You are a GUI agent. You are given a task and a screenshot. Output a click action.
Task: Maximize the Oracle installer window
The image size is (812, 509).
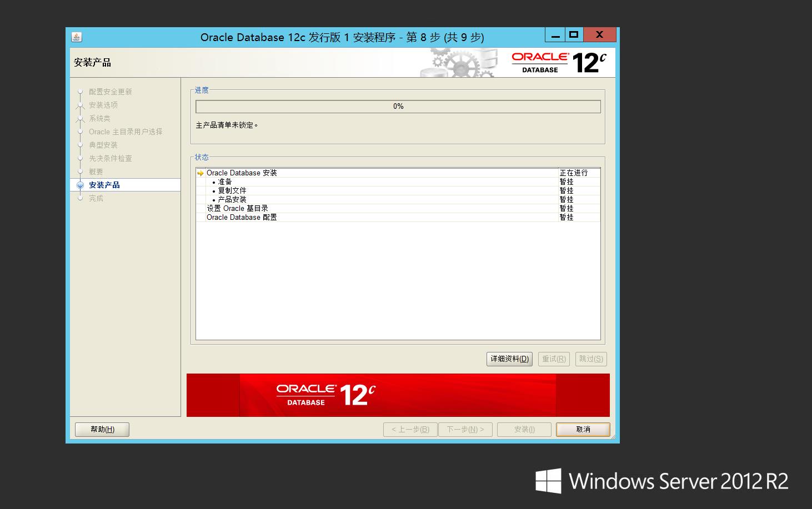click(x=574, y=34)
